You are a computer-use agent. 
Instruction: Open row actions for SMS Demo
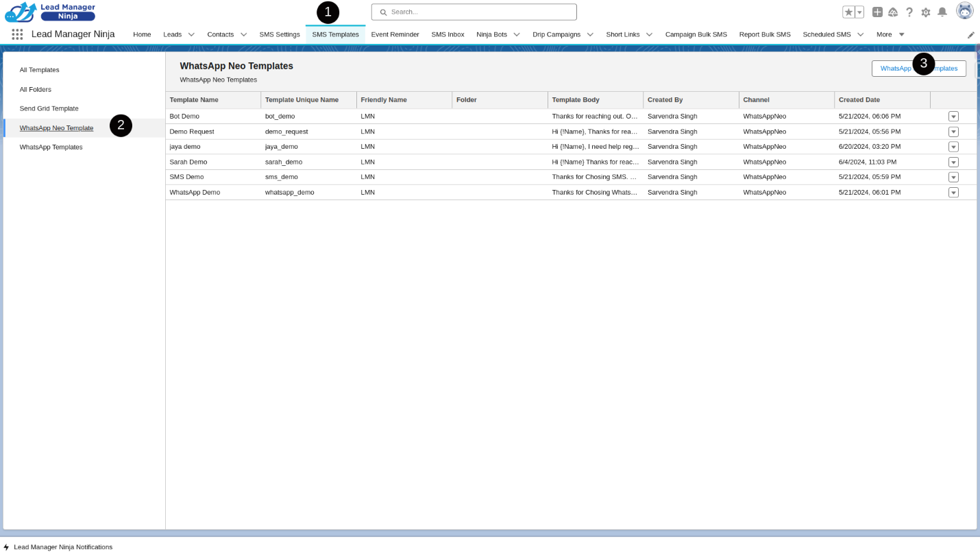coord(953,177)
